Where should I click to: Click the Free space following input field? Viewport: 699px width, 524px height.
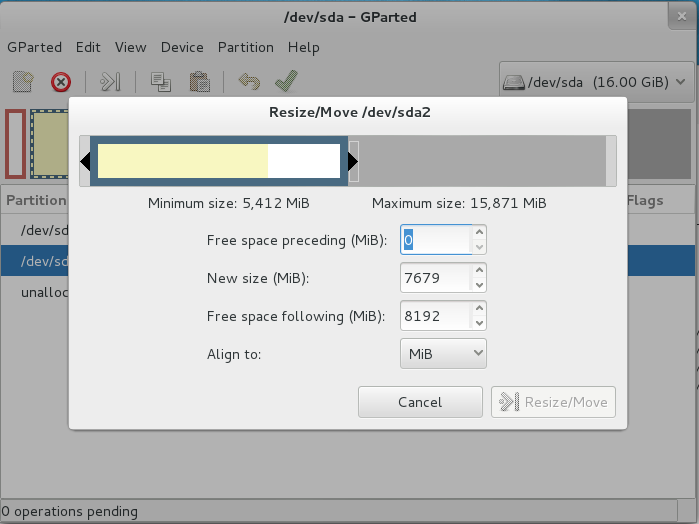click(x=436, y=316)
